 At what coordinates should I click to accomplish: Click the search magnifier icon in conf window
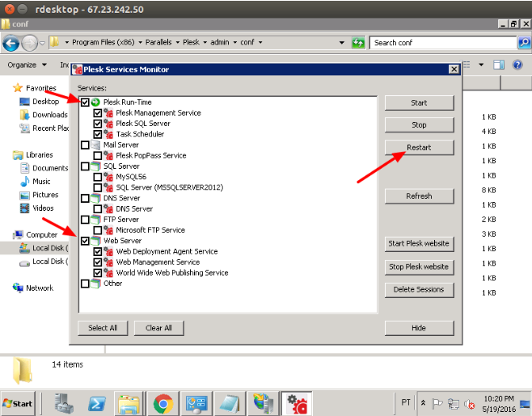(524, 43)
